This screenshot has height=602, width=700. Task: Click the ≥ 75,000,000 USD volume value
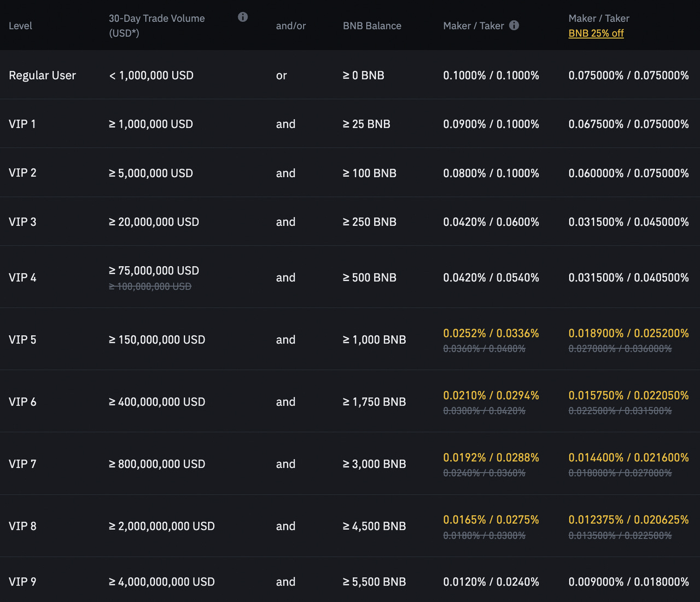[x=154, y=271]
